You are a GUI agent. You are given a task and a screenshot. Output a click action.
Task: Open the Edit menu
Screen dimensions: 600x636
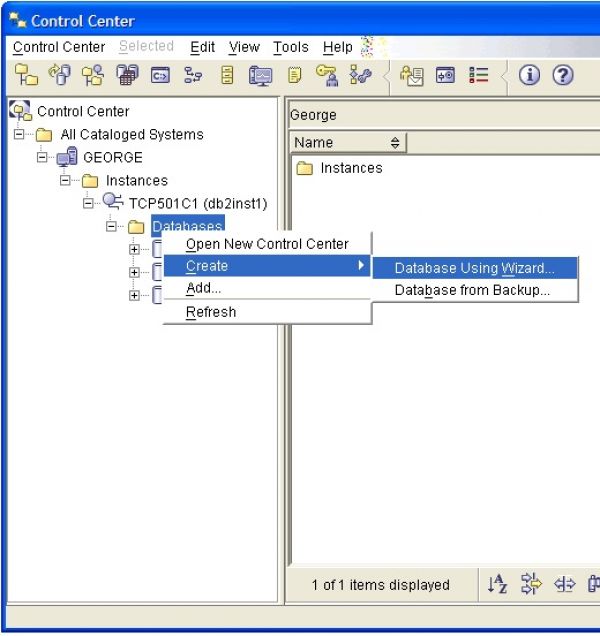point(202,47)
